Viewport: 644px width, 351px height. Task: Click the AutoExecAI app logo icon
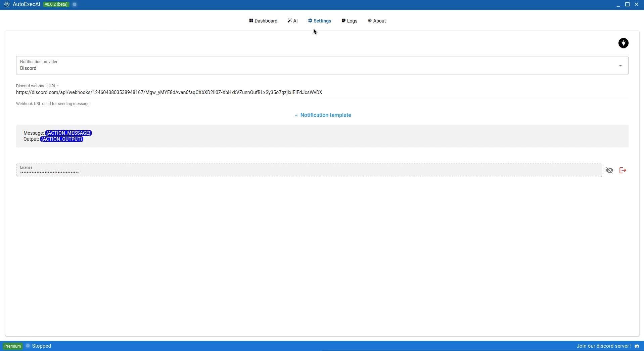tap(7, 4)
